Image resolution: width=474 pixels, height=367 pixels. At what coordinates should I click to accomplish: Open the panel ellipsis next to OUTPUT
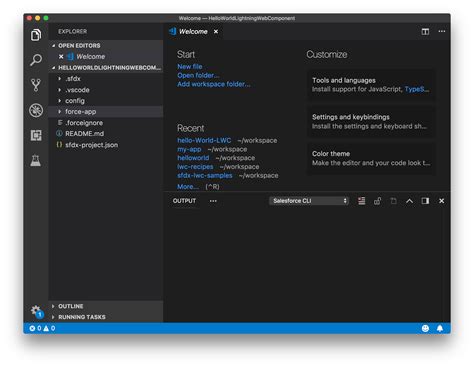tap(213, 201)
